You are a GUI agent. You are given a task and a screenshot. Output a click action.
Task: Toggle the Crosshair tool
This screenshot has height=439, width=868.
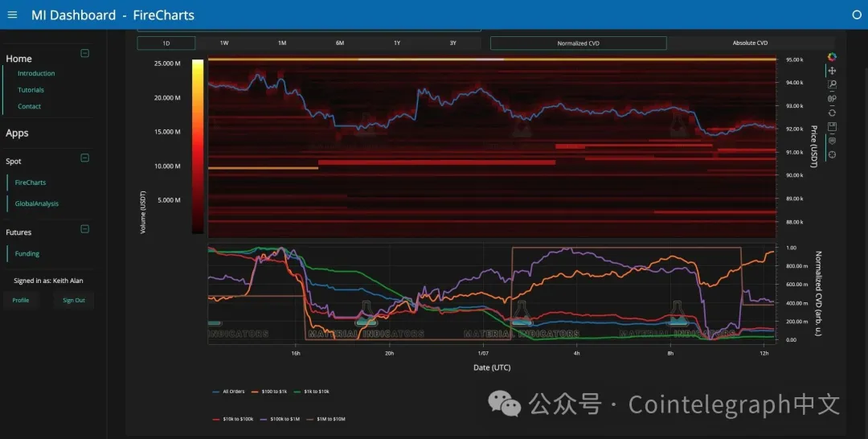click(x=832, y=154)
